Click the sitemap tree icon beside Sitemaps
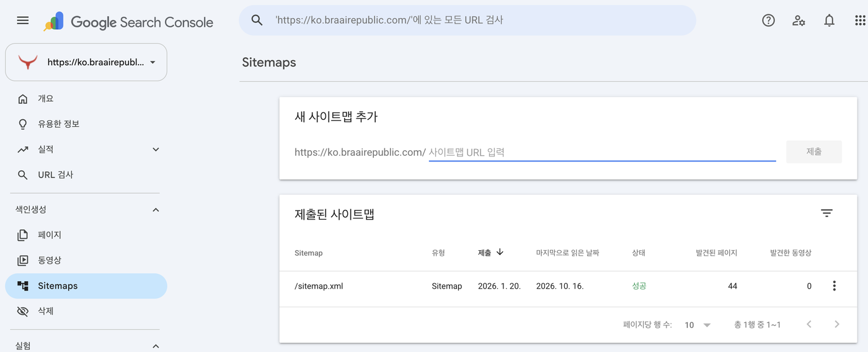Image resolution: width=868 pixels, height=352 pixels. click(23, 286)
